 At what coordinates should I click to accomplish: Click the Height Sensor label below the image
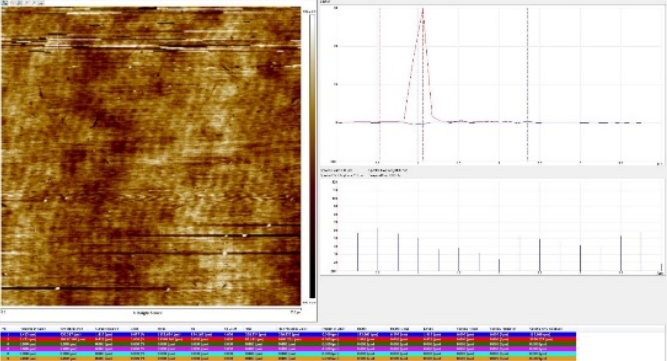click(147, 313)
